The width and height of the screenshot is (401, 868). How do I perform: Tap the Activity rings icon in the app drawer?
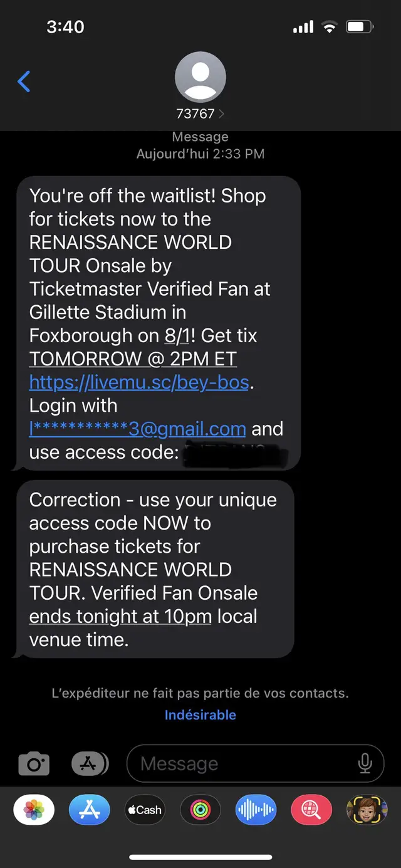pyautogui.click(x=200, y=810)
